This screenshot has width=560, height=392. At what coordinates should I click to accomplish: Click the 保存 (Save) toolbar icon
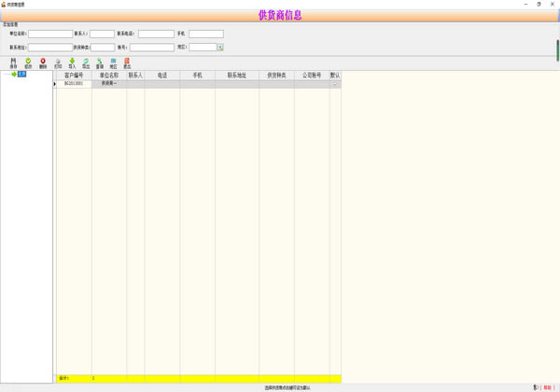pos(13,63)
